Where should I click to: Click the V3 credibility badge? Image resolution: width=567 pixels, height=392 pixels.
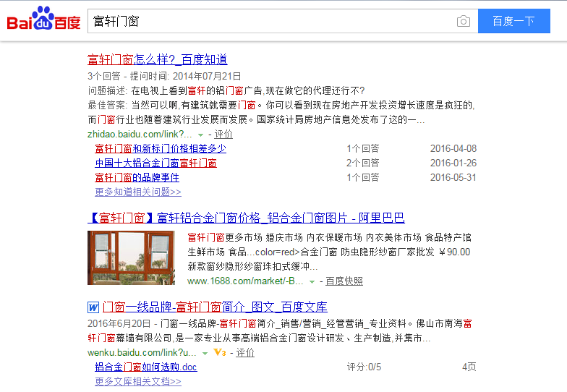(220, 352)
